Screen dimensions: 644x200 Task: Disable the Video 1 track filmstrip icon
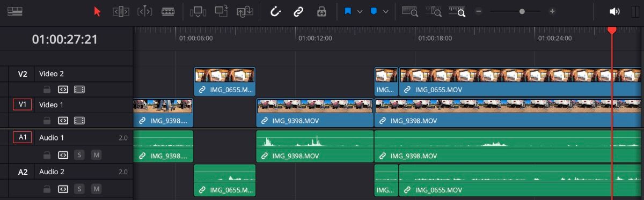pyautogui.click(x=79, y=121)
